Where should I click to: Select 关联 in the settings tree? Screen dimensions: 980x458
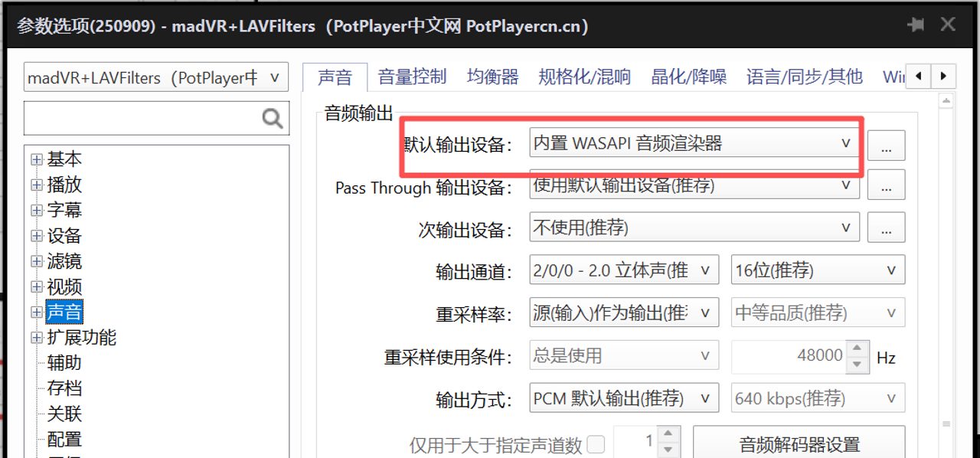tap(64, 414)
